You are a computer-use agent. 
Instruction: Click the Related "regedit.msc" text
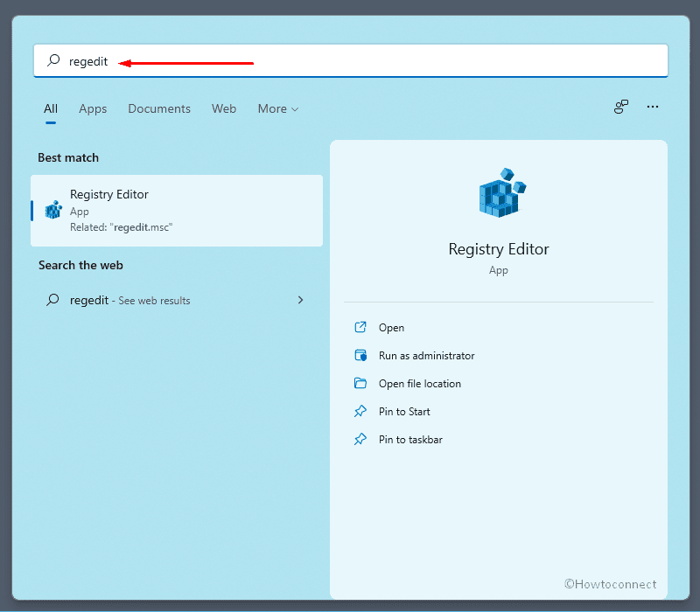(x=121, y=227)
